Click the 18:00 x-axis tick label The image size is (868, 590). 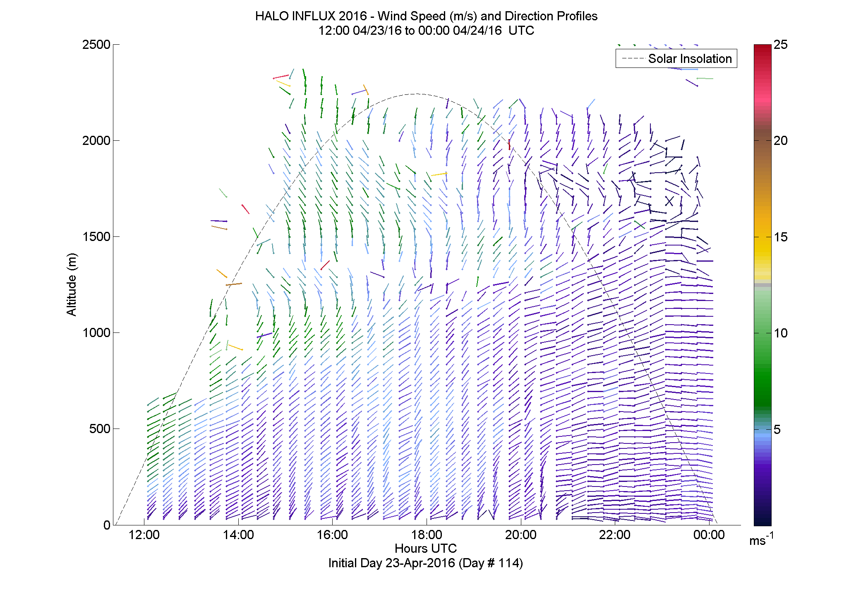tap(427, 535)
